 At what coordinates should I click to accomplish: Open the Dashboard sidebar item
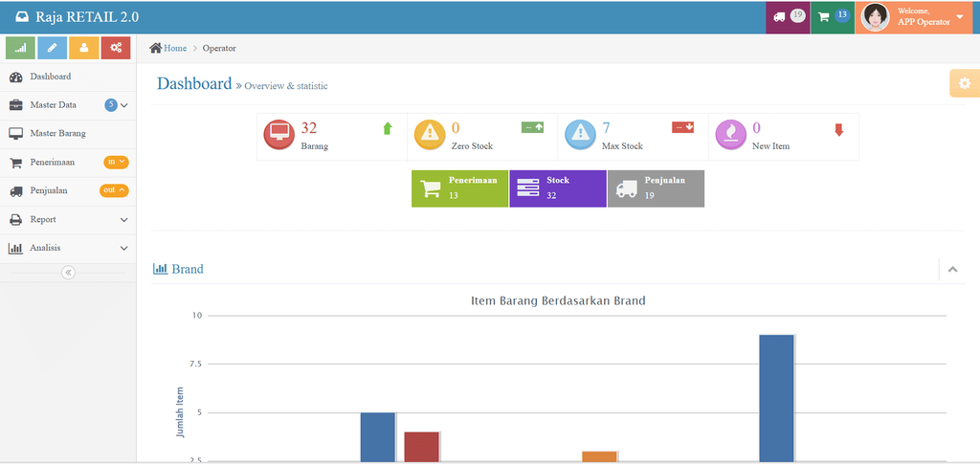click(x=68, y=77)
